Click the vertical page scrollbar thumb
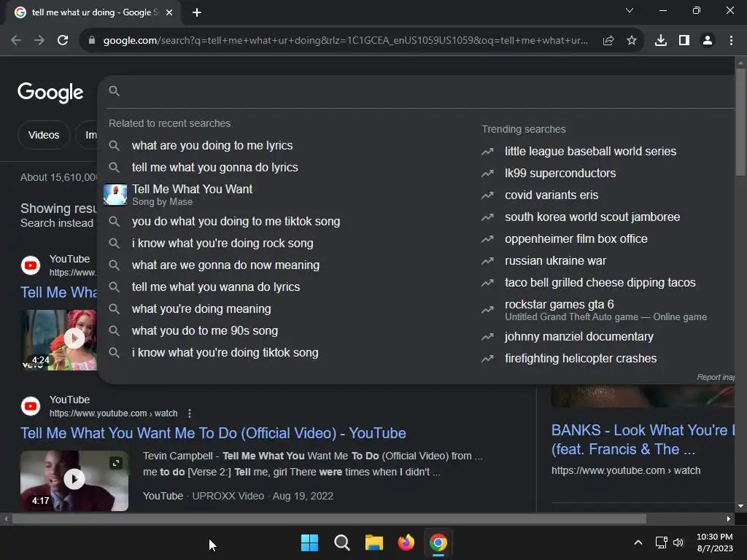The height and width of the screenshot is (560, 747). 740,122
